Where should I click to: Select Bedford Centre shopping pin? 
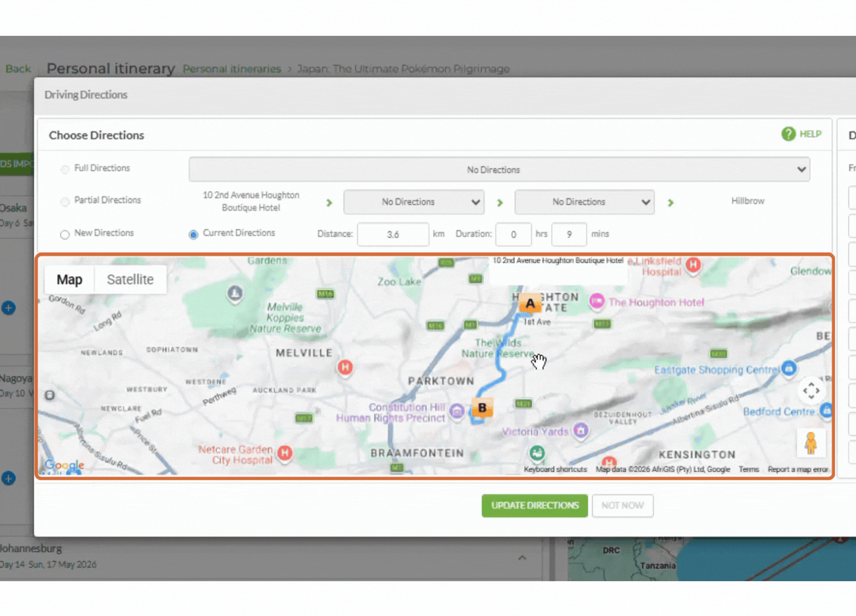click(x=826, y=410)
